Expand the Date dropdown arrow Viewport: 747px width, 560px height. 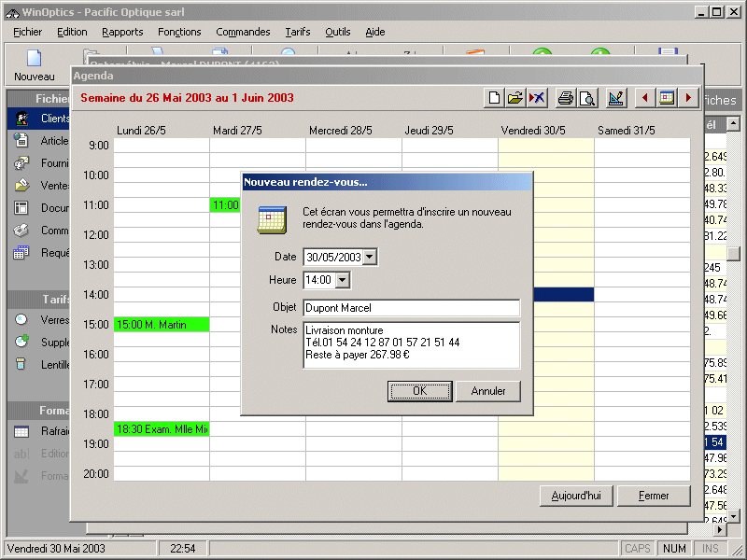tap(371, 258)
